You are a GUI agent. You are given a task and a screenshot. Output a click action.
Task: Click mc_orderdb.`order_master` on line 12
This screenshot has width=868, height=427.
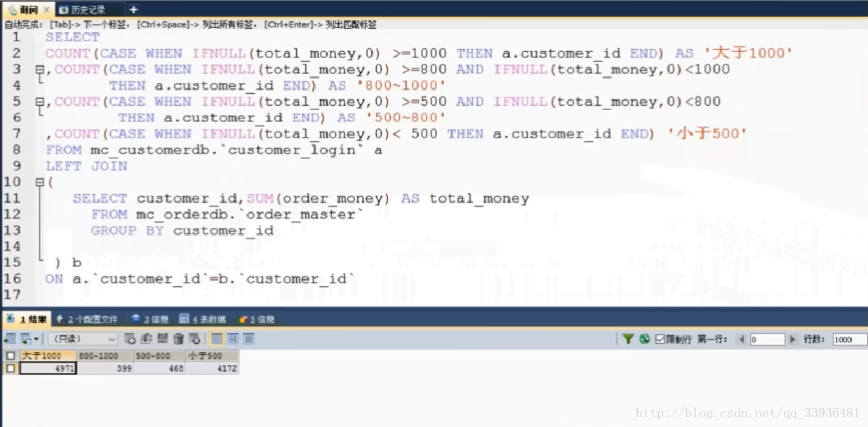pyautogui.click(x=251, y=215)
